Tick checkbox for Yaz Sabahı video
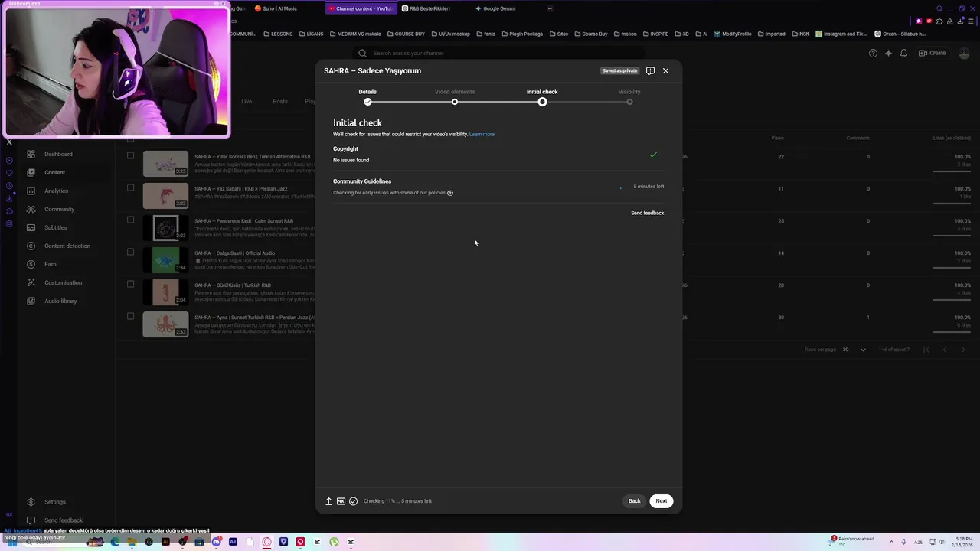This screenshot has width=980, height=551. [130, 187]
